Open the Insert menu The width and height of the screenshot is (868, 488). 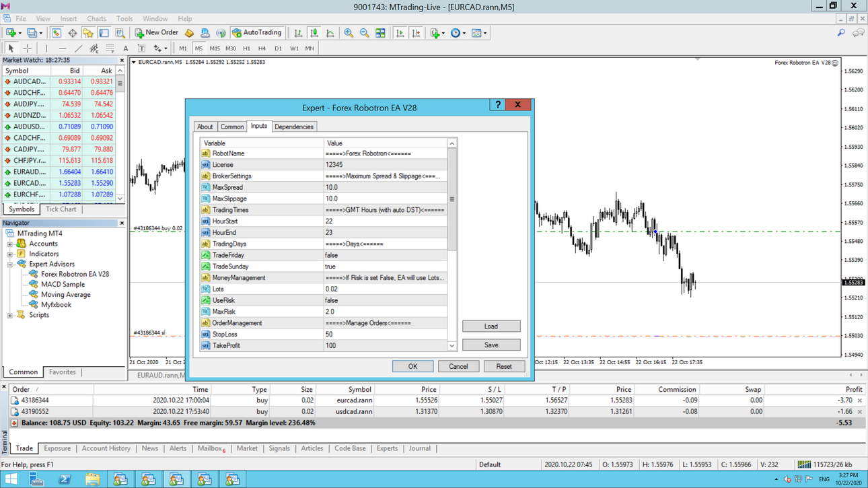(x=69, y=19)
